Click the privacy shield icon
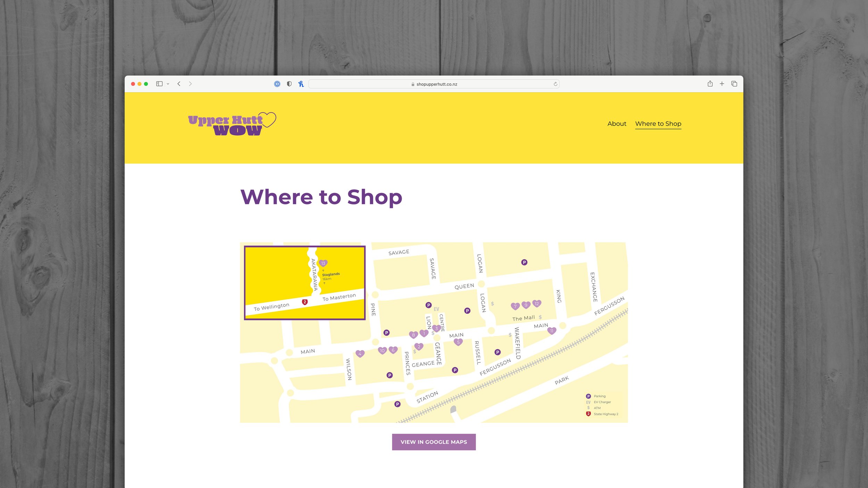868x488 pixels. 289,84
